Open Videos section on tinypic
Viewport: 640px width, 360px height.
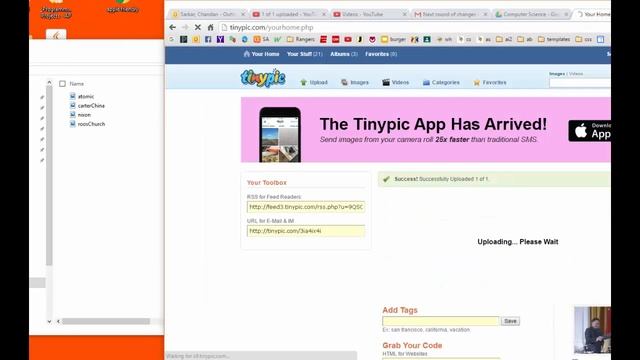[x=396, y=82]
